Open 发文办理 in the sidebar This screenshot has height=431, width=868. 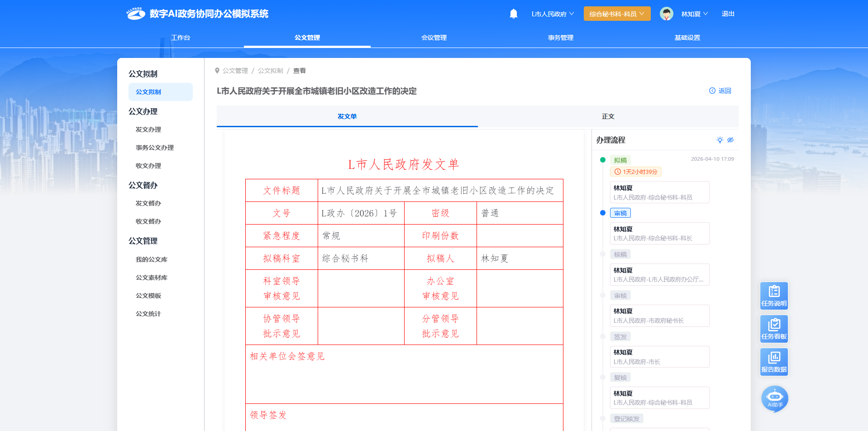148,129
